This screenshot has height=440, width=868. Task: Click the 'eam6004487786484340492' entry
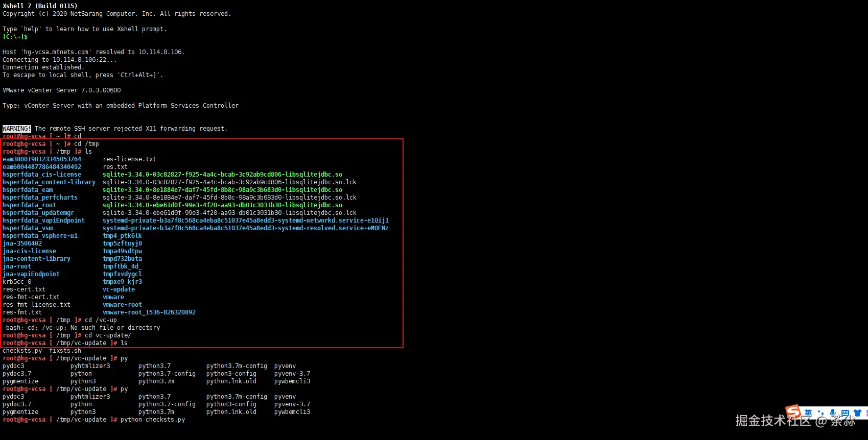42,167
